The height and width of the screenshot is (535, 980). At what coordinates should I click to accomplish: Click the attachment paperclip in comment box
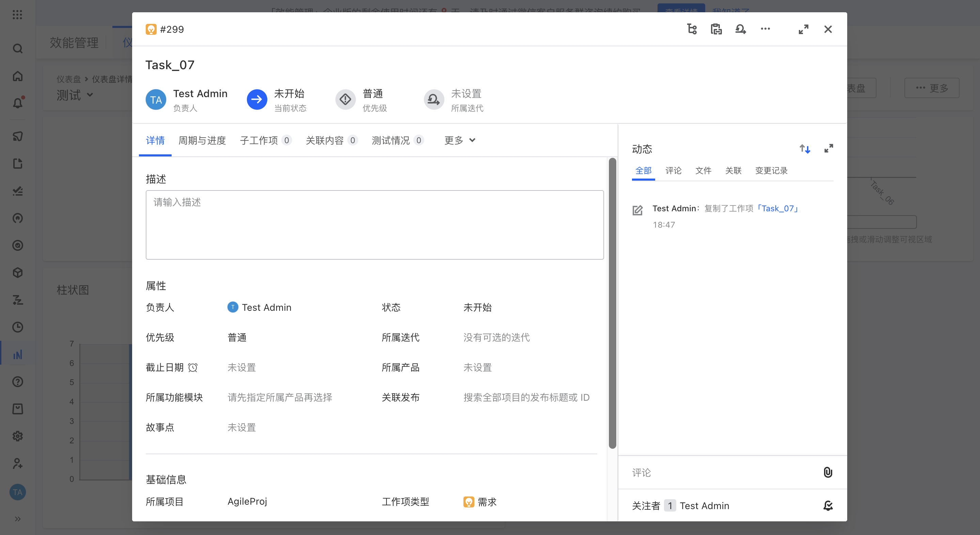827,472
